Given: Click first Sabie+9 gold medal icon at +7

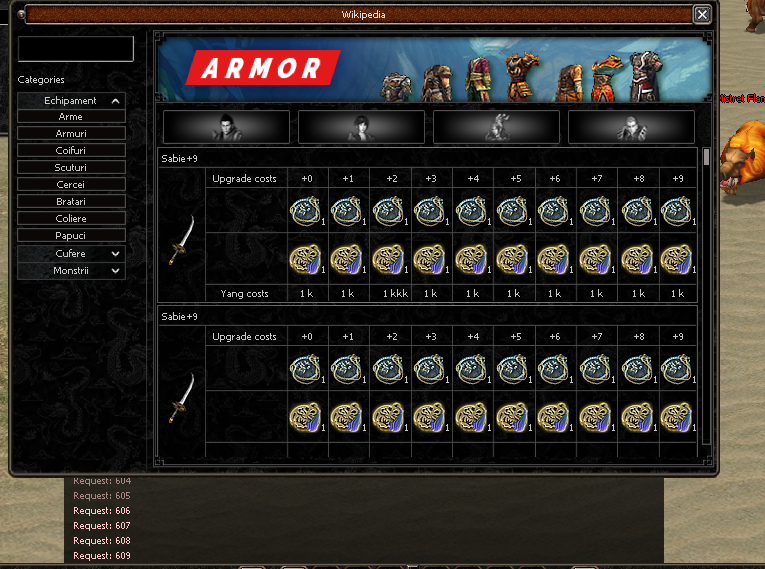Looking at the screenshot, I should [596, 259].
